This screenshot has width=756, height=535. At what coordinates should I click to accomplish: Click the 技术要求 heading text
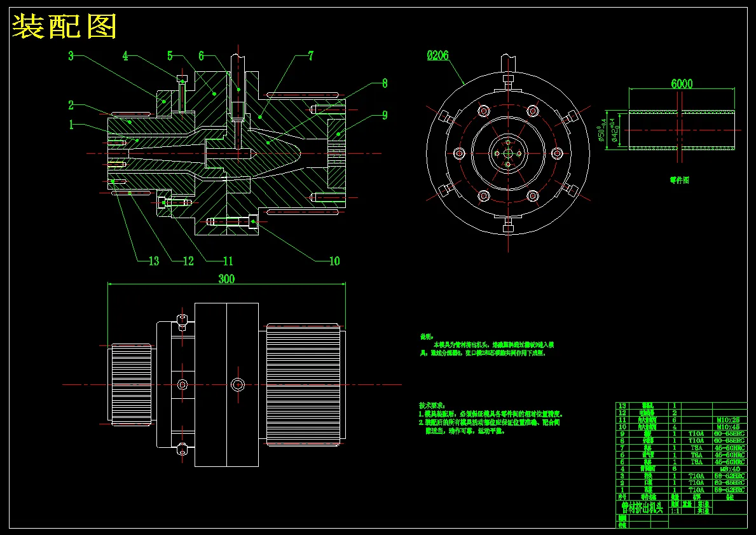(x=433, y=405)
